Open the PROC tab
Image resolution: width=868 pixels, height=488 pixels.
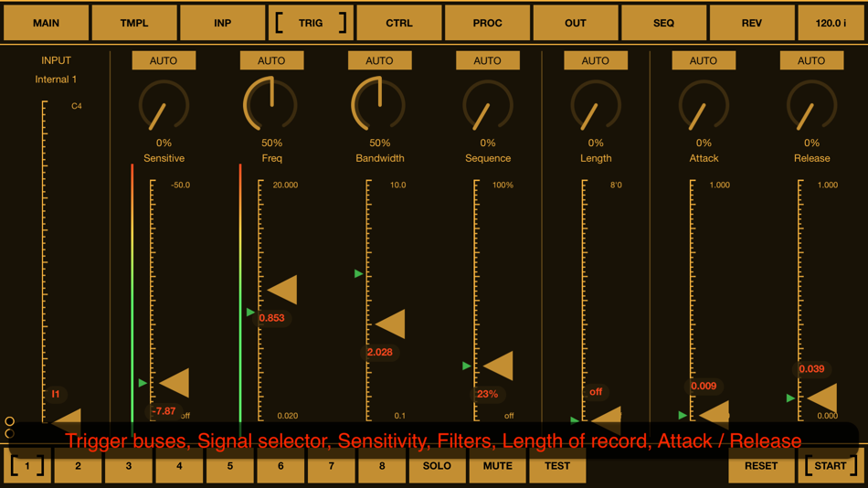tap(487, 23)
